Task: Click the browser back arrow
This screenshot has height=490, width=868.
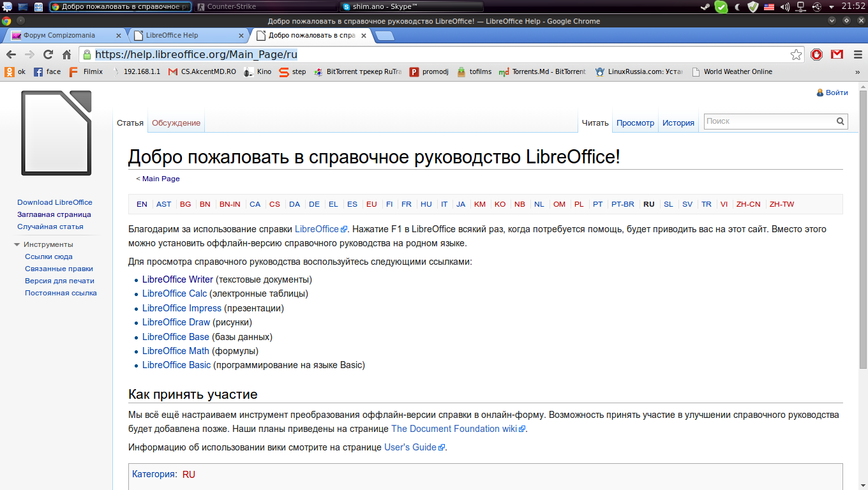Action: [x=11, y=55]
